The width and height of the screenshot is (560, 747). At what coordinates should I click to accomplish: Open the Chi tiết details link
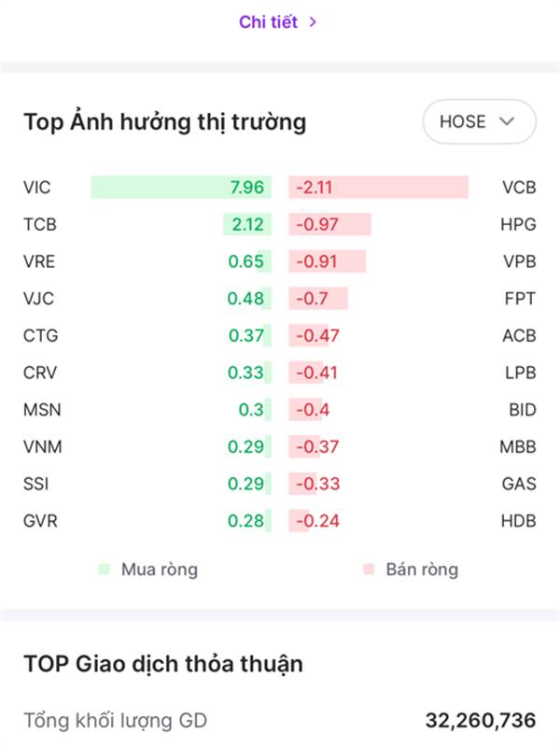(x=269, y=22)
